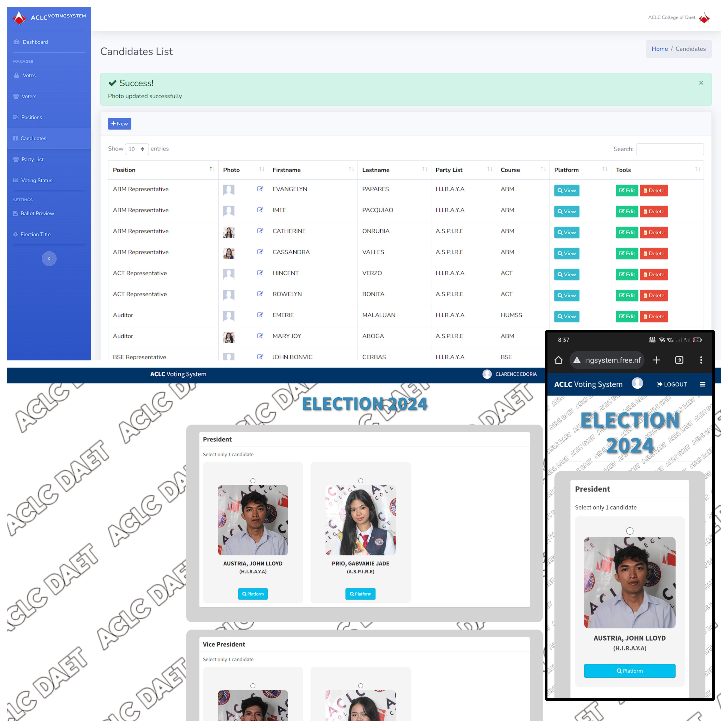Edit photo icon for ROWELYN
Viewport: 728px width, 728px height.
coord(260,294)
